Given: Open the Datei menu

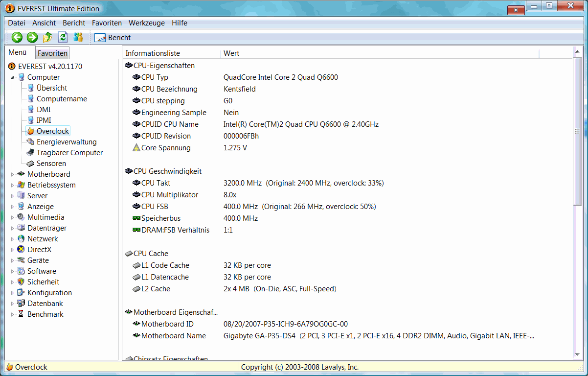Looking at the screenshot, I should (x=17, y=23).
